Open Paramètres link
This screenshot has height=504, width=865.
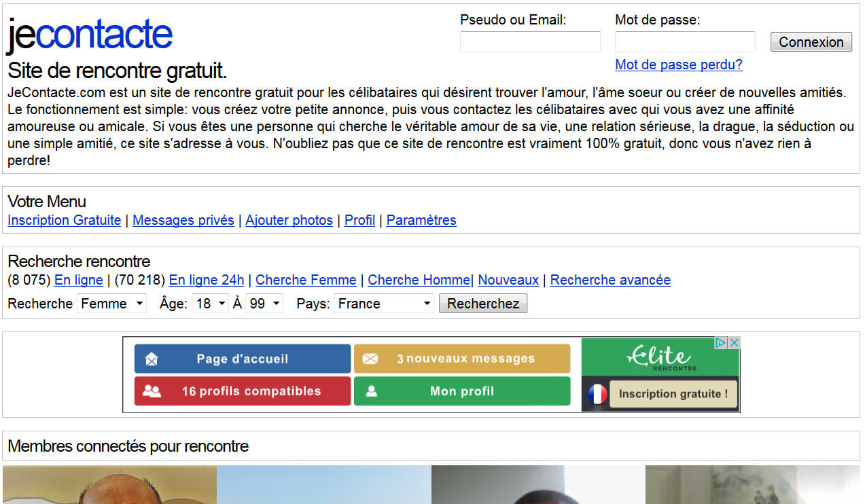421,220
